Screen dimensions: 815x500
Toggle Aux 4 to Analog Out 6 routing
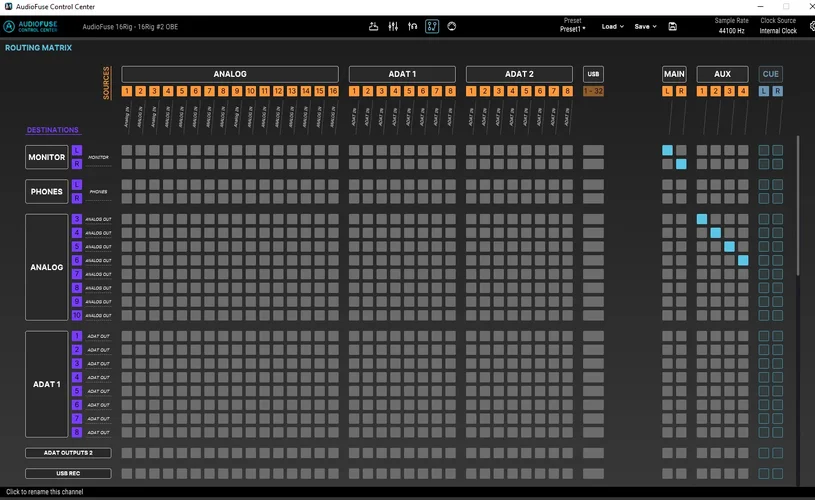coord(743,260)
